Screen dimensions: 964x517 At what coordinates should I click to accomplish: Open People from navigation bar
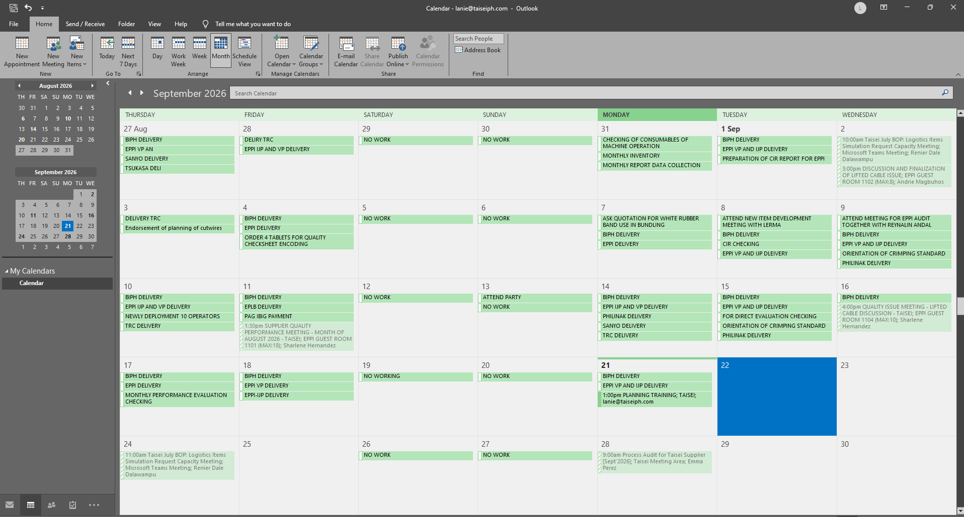tap(52, 505)
